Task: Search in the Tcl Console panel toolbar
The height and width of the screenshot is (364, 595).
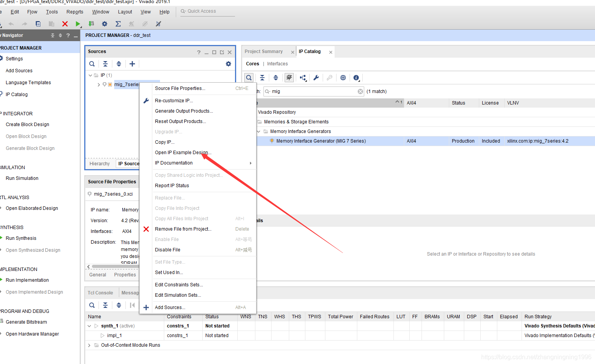Action: [x=92, y=305]
